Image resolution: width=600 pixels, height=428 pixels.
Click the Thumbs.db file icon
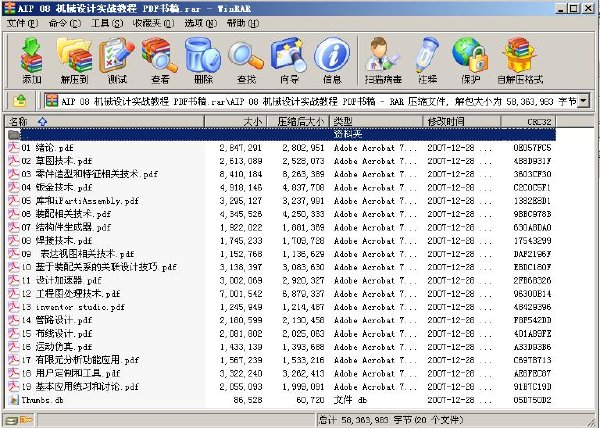pyautogui.click(x=14, y=400)
